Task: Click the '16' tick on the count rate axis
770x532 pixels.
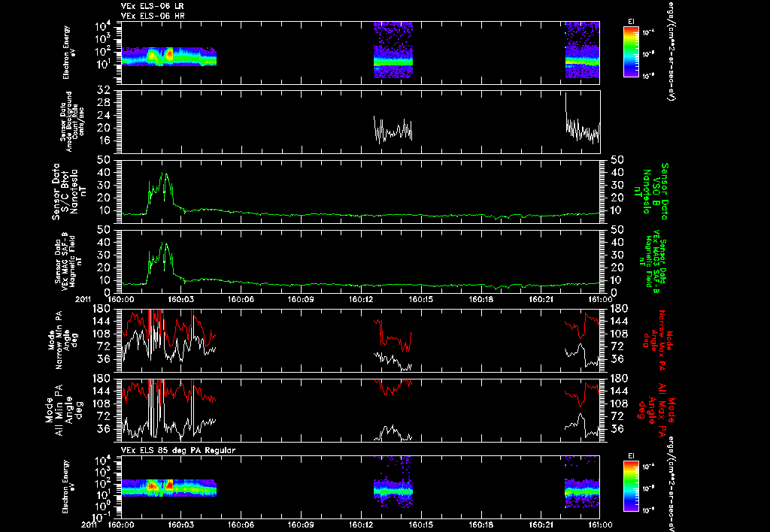Action: [105, 141]
